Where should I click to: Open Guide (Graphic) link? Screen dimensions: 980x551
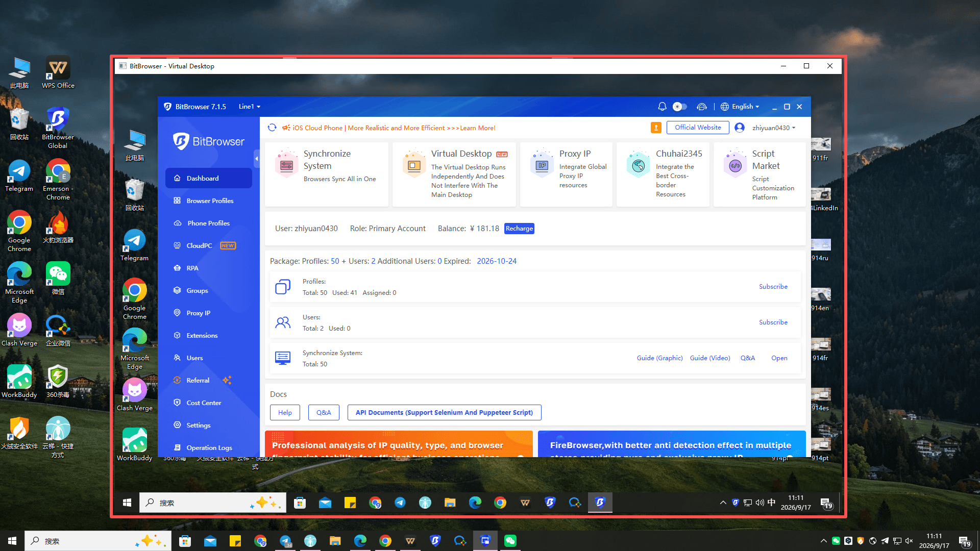tap(659, 358)
